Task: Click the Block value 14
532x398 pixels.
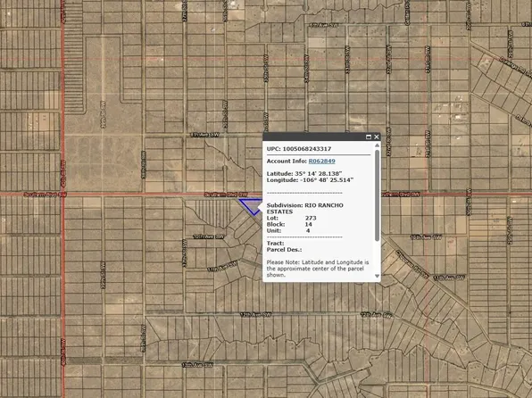Action: (x=309, y=224)
